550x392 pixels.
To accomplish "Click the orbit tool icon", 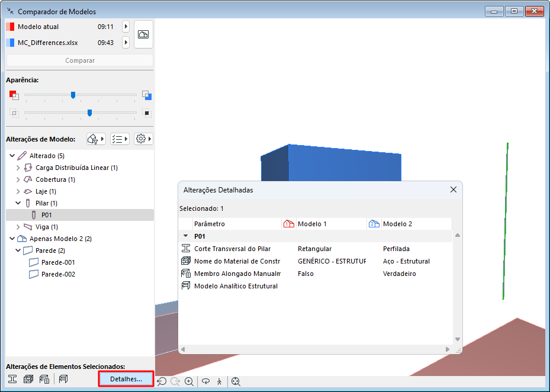I will click(206, 381).
